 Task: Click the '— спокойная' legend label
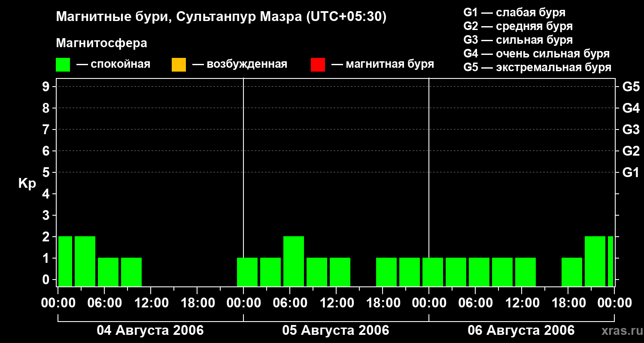[113, 65]
